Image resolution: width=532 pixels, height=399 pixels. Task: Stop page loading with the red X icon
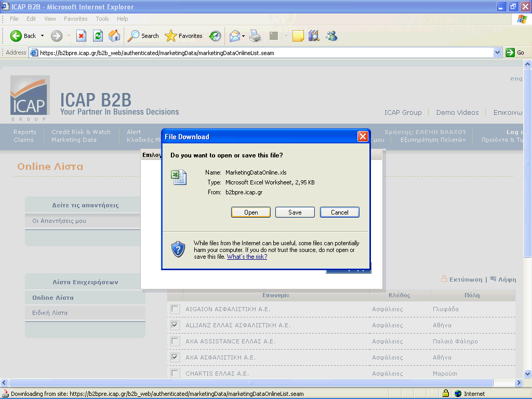click(x=82, y=36)
